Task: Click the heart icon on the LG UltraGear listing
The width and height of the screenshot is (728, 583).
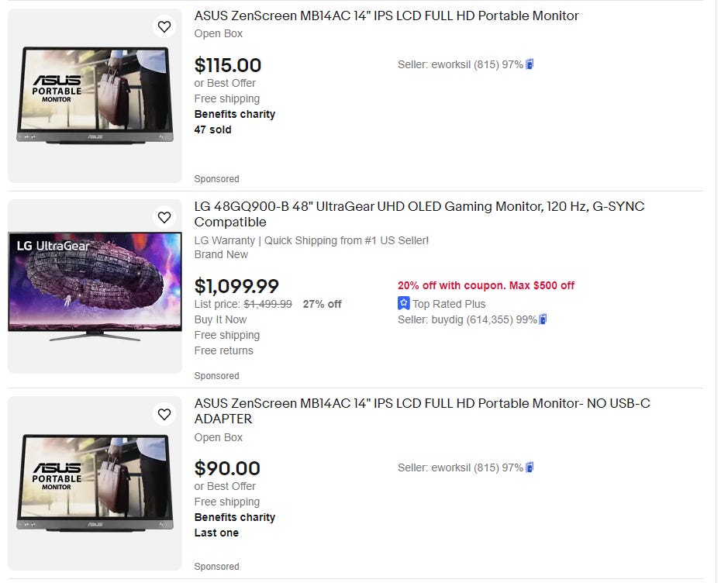Action: pyautogui.click(x=164, y=218)
